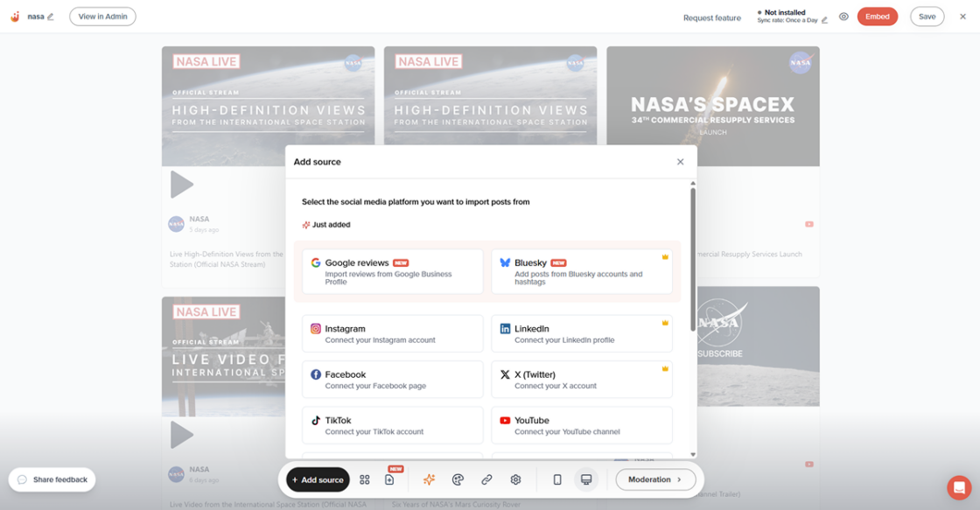Viewport: 980px width, 510px height.
Task: Toggle the preview eye icon
Action: click(x=843, y=17)
